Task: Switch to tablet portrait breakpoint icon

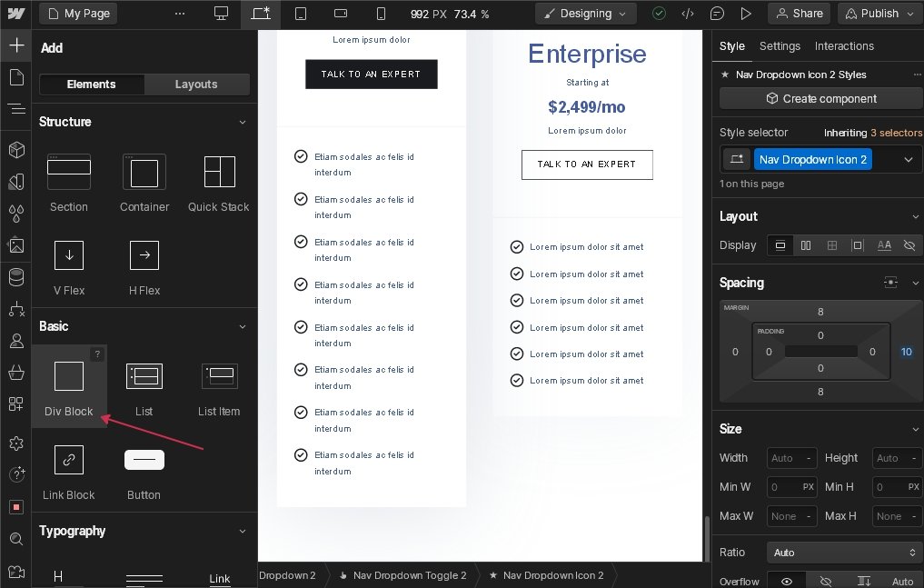Action: pyautogui.click(x=301, y=14)
